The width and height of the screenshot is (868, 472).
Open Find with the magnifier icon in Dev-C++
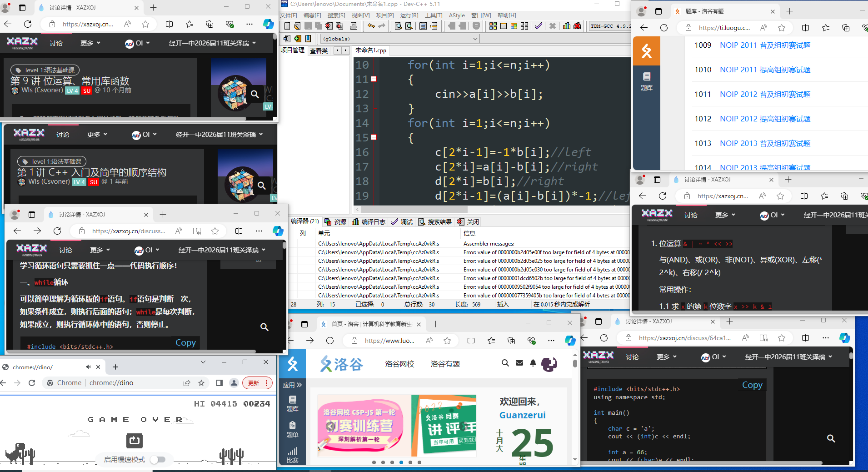click(399, 26)
